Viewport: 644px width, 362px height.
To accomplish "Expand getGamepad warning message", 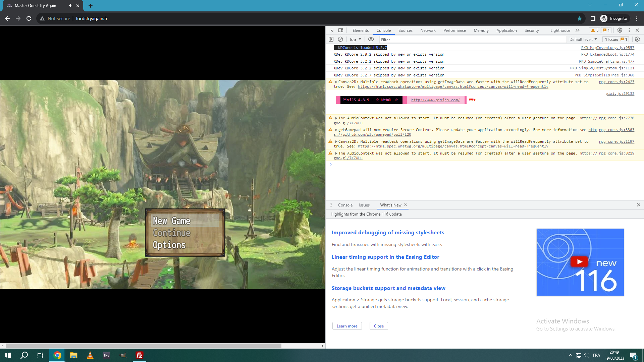I will coord(336,130).
